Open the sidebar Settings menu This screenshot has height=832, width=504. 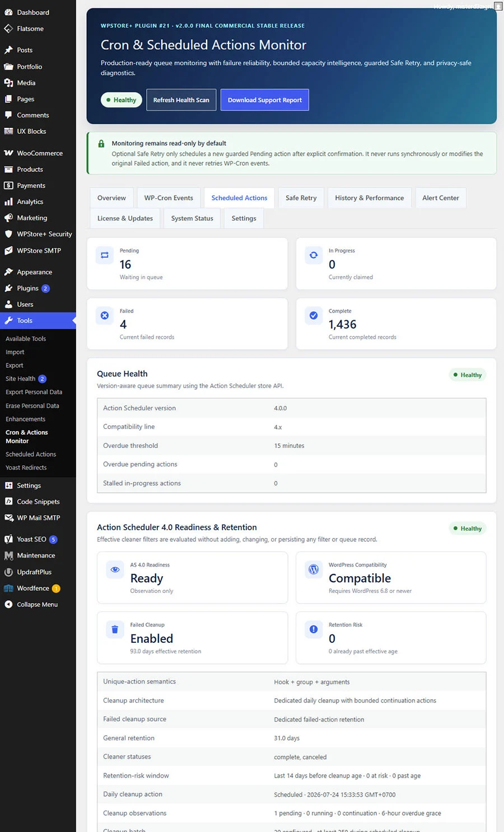[38, 485]
